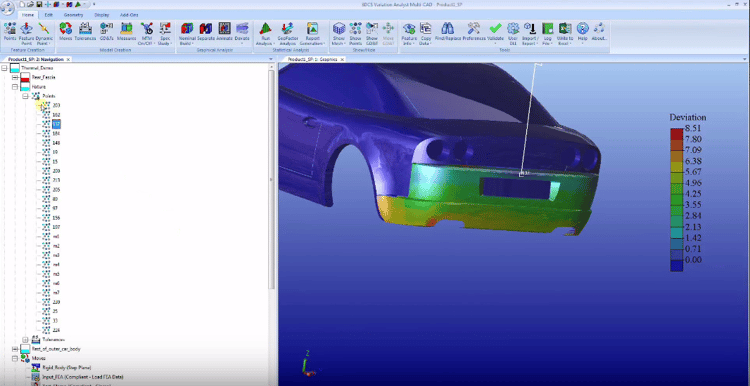
Task: Open Preferences from the Tools group
Action: coord(474,32)
